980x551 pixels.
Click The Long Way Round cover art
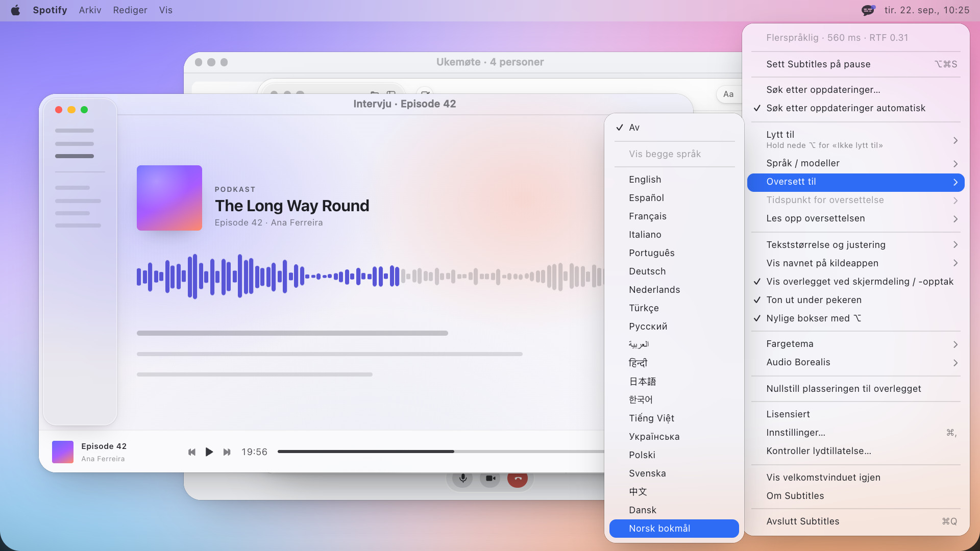(x=169, y=198)
